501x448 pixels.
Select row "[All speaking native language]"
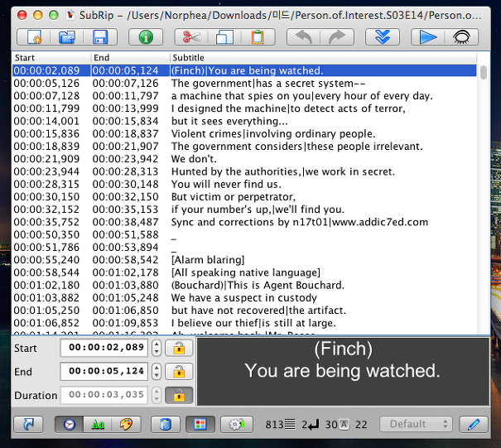tap(244, 272)
